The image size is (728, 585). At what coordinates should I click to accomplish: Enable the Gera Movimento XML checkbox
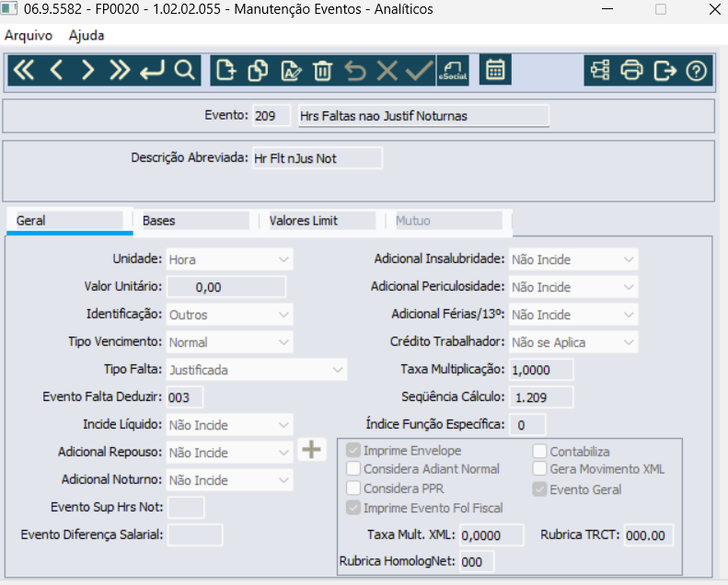(x=539, y=468)
